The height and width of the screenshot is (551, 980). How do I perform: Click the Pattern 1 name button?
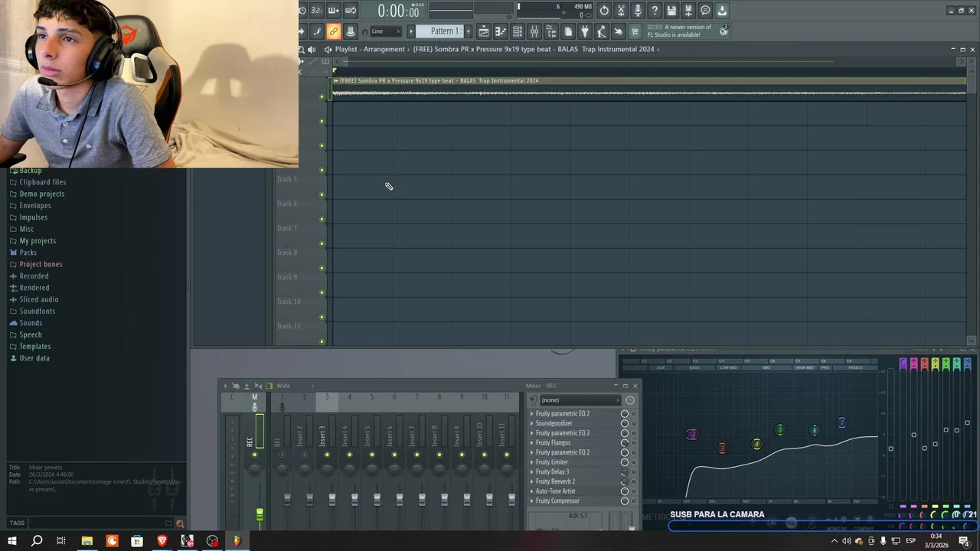point(440,31)
